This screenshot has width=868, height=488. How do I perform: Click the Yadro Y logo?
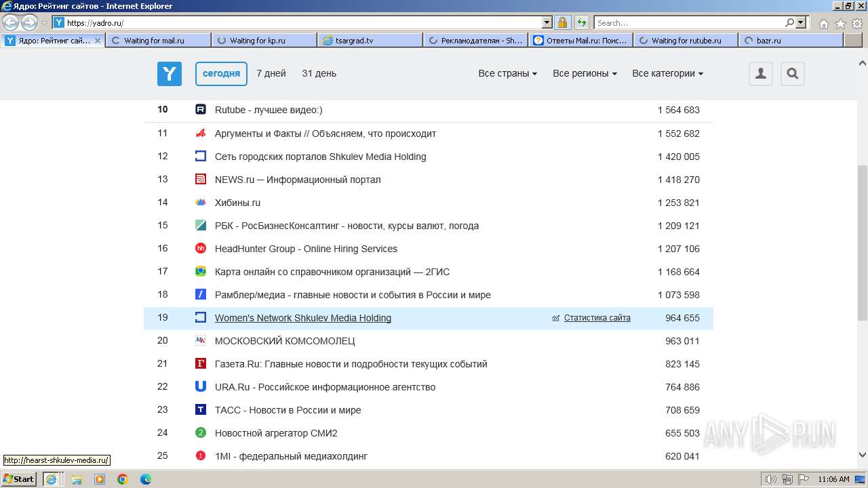point(170,74)
